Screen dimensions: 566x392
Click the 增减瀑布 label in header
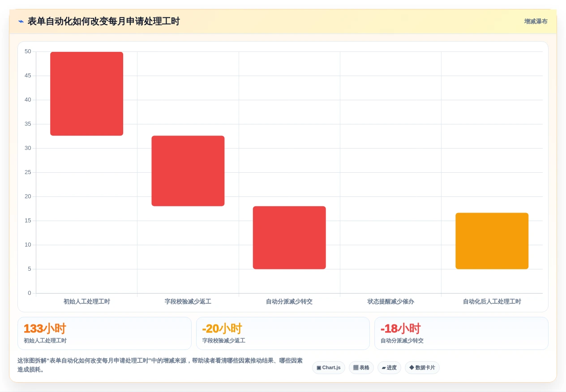point(536,21)
